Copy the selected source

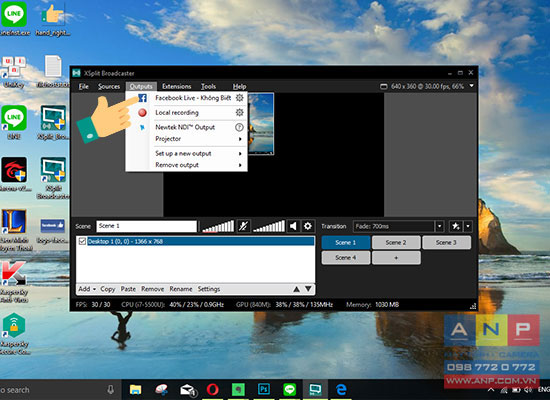coord(108,289)
